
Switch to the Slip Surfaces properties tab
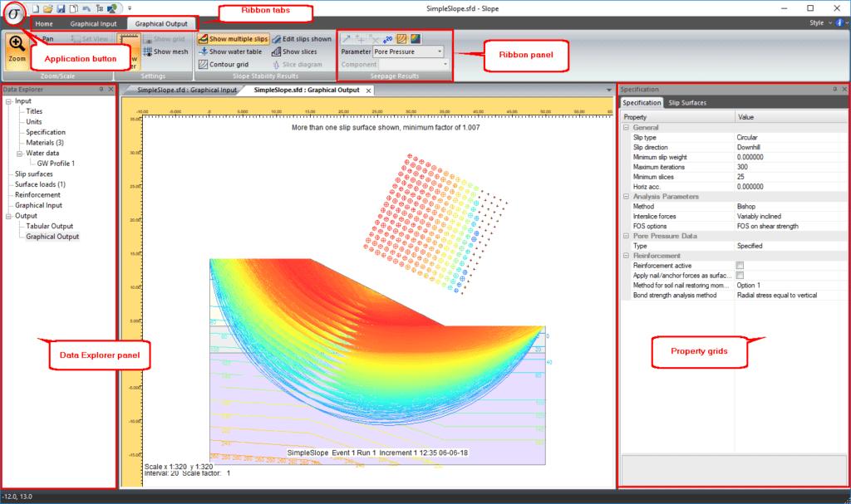(687, 102)
